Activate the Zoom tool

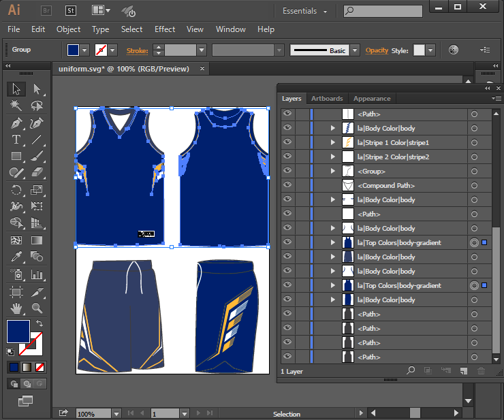coord(37,308)
